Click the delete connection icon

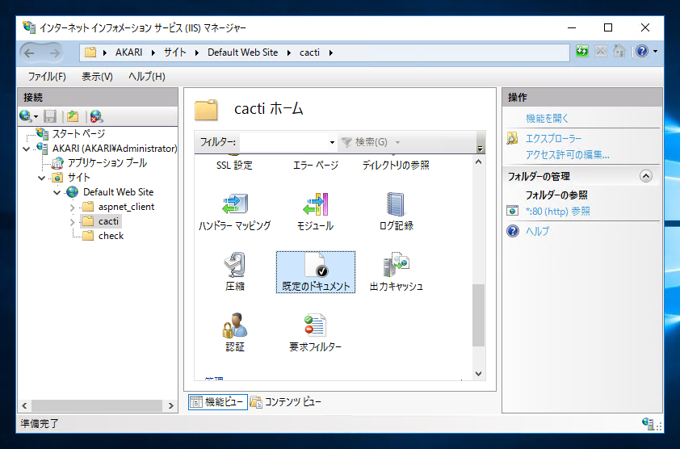(96, 116)
